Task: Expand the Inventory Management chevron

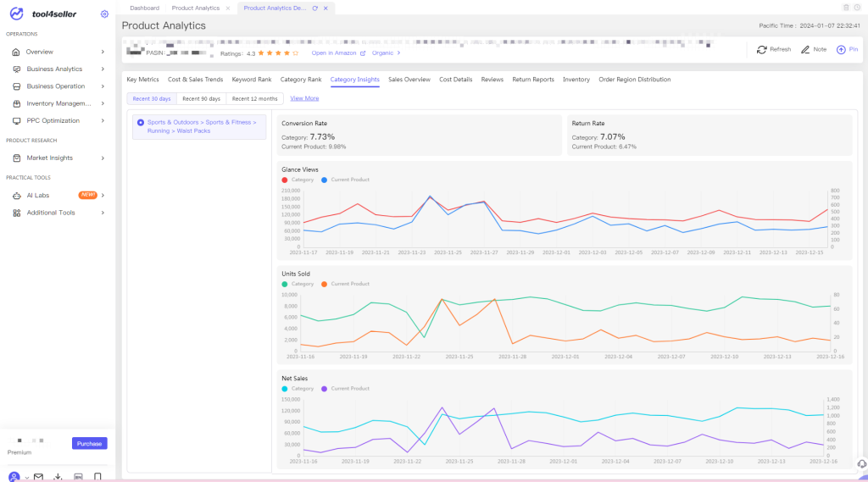Action: 103,103
